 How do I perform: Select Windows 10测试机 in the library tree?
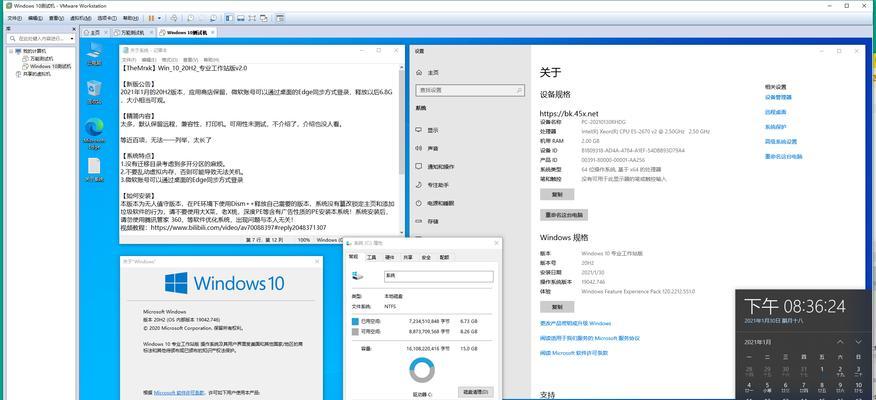[x=46, y=66]
